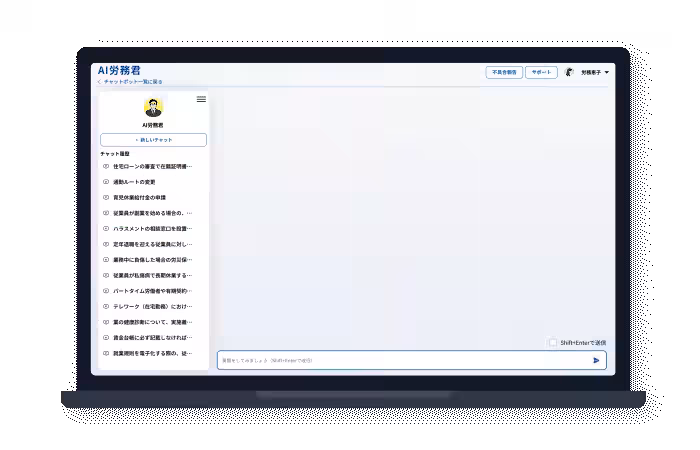Open the 賃金台帳に必ず記載 chat entry
Image resolution: width=700 pixels, height=450 pixels.
pos(152,338)
